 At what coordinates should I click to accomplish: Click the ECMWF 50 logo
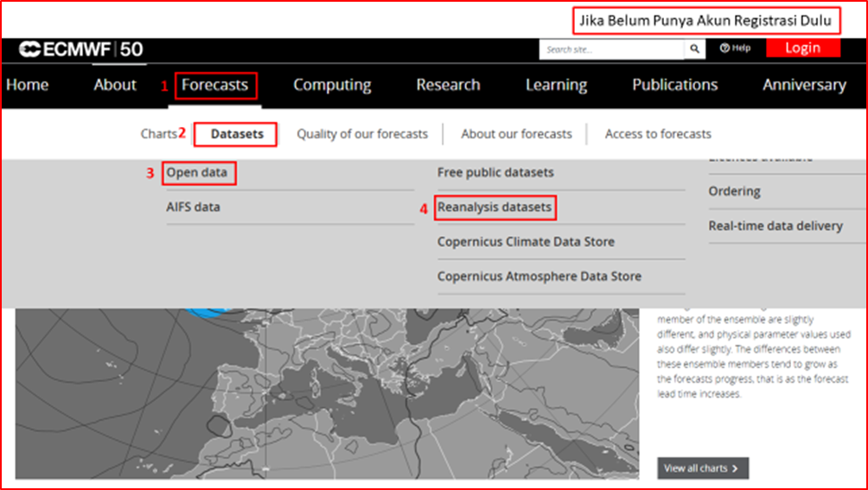pos(80,50)
